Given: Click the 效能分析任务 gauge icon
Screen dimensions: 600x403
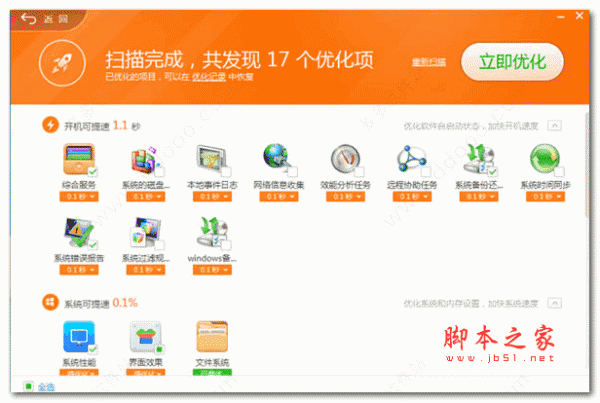Looking at the screenshot, I should [x=345, y=158].
